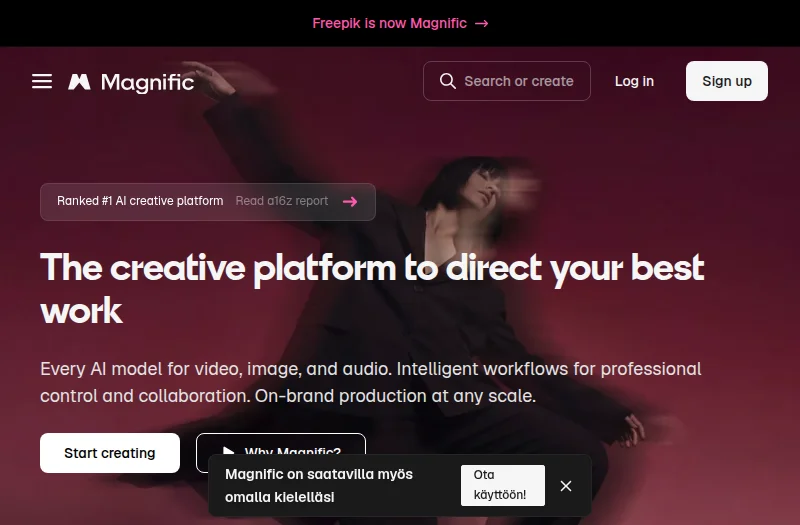The width and height of the screenshot is (800, 525).
Task: Click the search magnifier icon
Action: (447, 81)
